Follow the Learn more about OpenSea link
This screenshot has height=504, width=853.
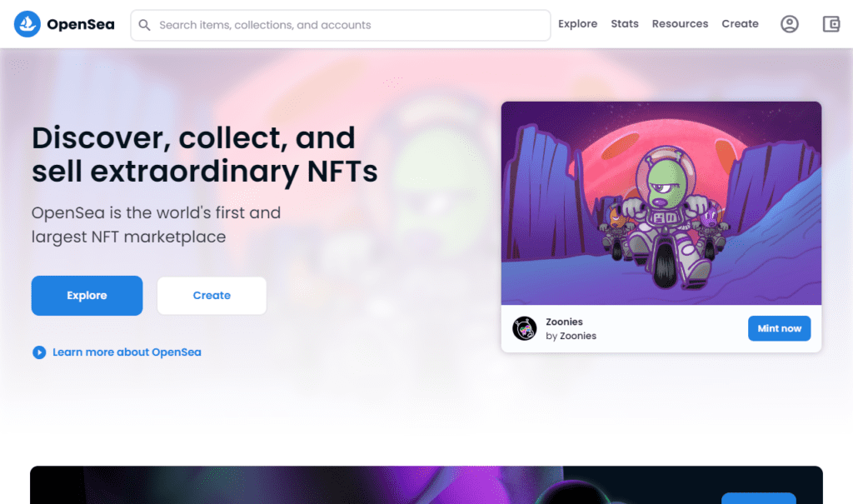point(127,352)
